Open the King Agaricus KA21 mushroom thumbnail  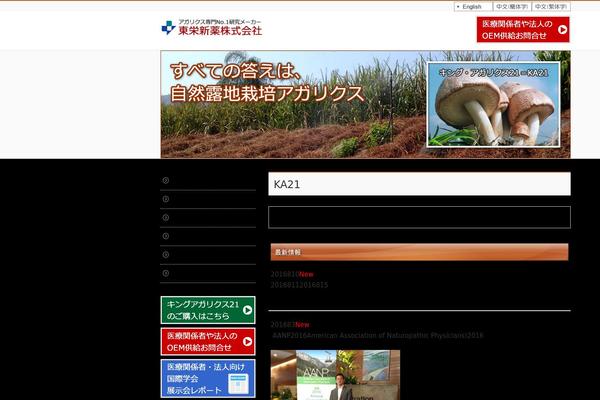[x=494, y=104]
